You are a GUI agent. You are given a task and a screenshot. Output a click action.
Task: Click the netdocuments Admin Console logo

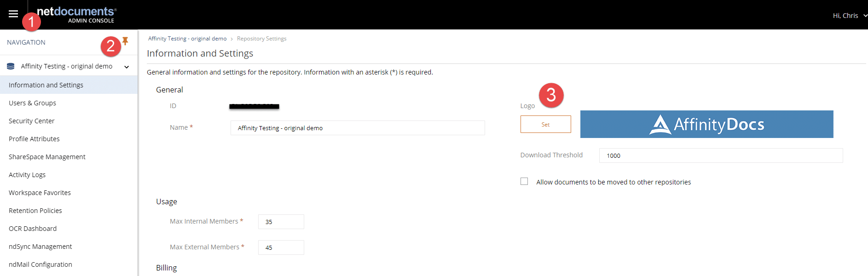click(76, 15)
